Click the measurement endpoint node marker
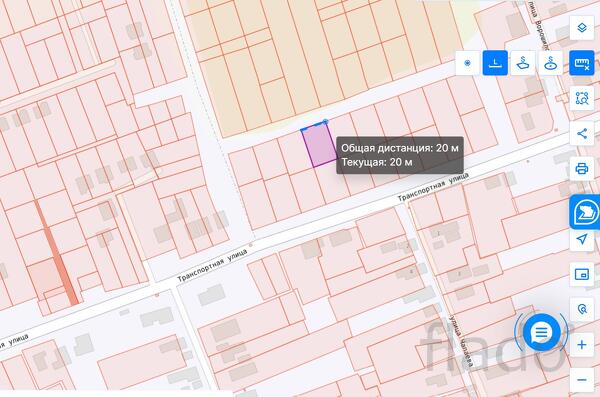The width and height of the screenshot is (600, 397). pos(326,122)
